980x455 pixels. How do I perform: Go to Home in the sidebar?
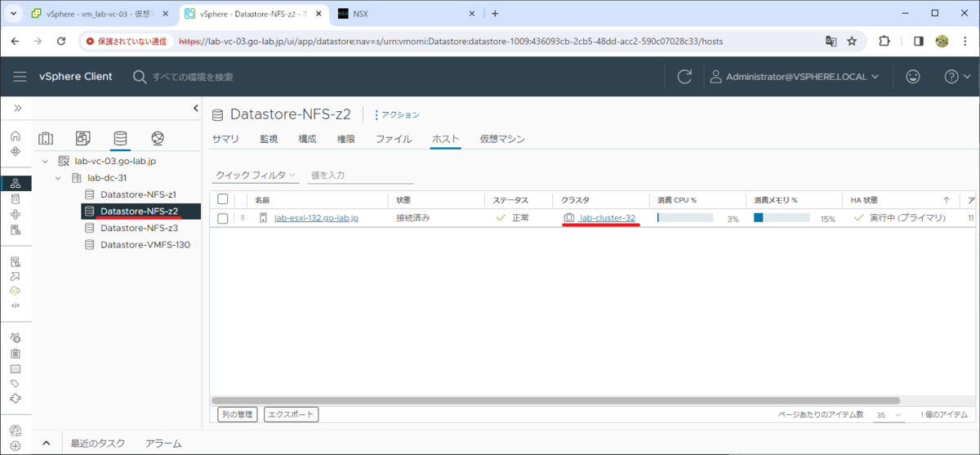click(x=16, y=136)
